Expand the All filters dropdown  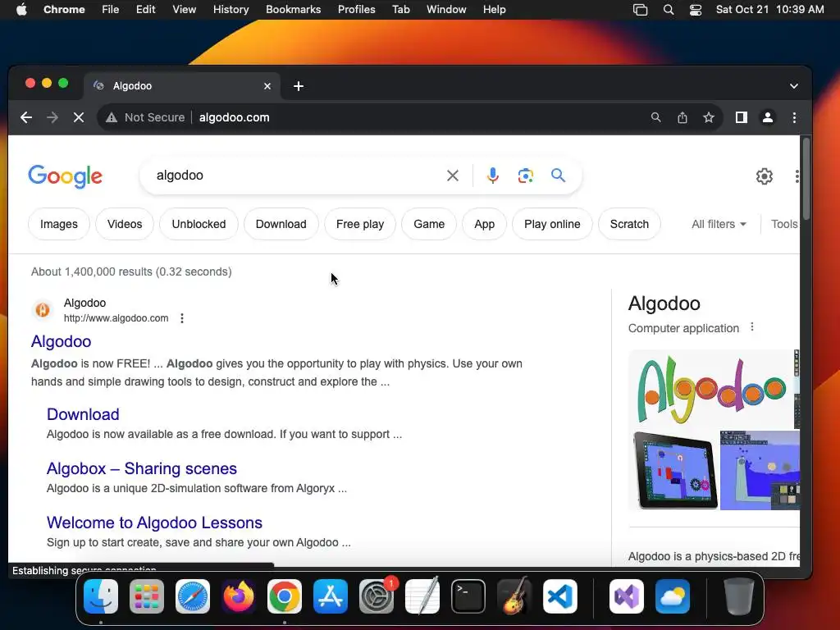pos(719,224)
